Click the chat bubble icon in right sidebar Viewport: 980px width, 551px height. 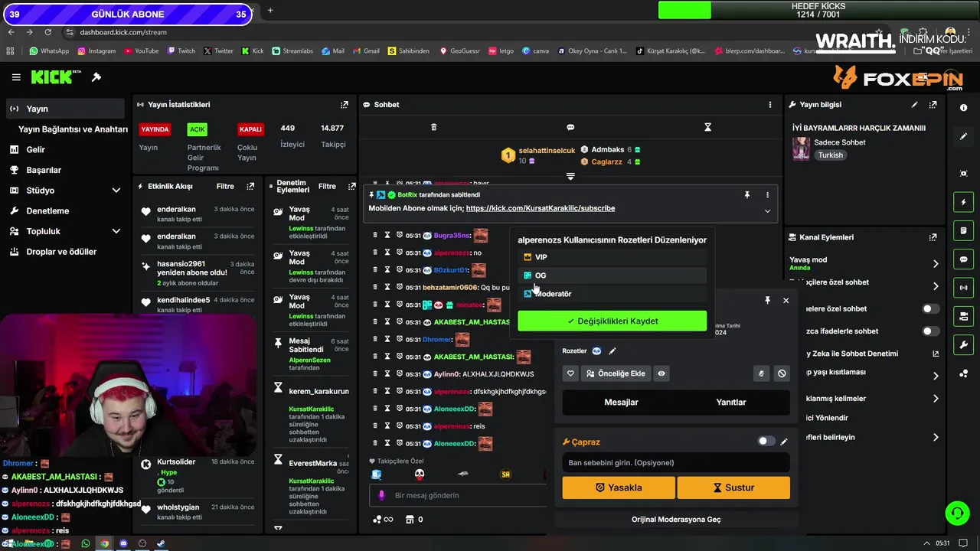pos(963,259)
